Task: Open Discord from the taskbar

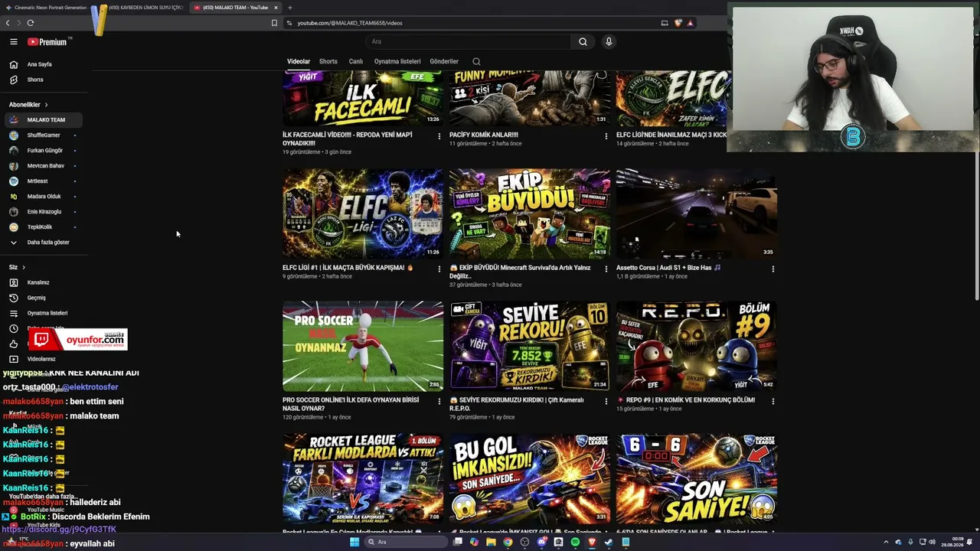Action: (x=541, y=542)
